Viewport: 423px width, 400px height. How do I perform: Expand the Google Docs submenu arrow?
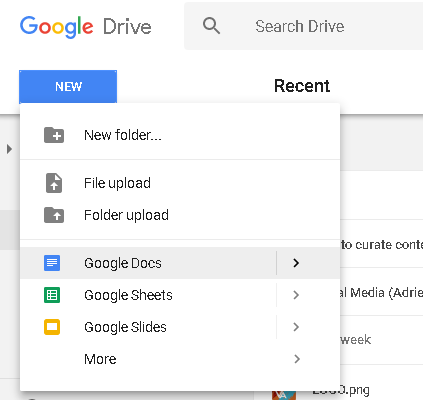(x=296, y=263)
